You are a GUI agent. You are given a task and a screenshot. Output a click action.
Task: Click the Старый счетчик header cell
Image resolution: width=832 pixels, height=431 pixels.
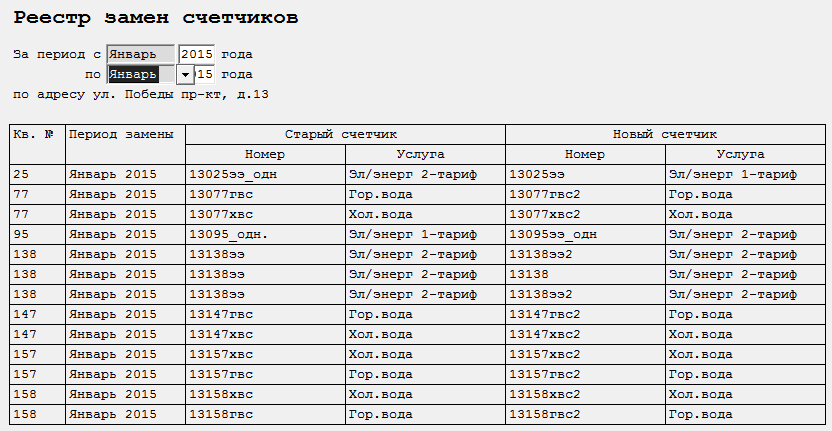[345, 135]
